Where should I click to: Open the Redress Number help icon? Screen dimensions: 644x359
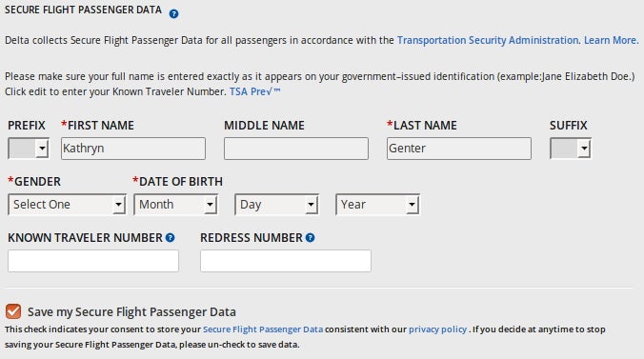[310, 238]
